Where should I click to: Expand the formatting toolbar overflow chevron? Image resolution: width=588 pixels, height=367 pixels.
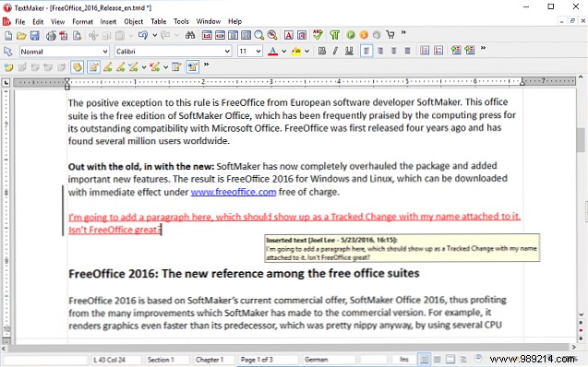coord(483,48)
